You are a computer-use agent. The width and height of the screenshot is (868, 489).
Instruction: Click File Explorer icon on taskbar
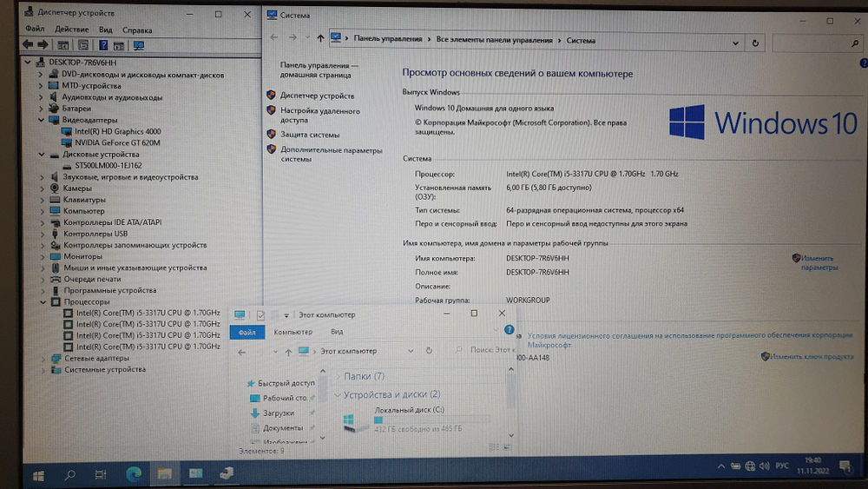click(x=164, y=474)
